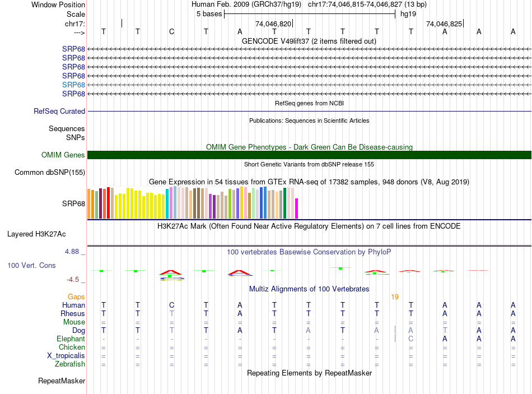
Task: Click the dark green OMIM Genes bar
Action: [310, 155]
